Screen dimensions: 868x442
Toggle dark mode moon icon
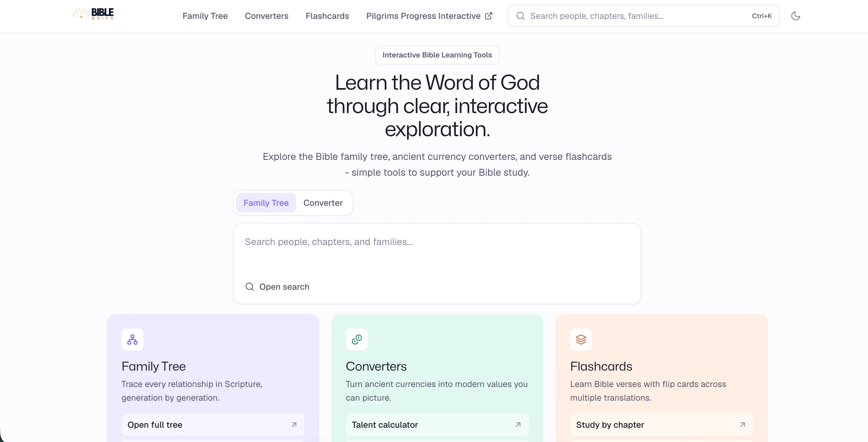[795, 16]
